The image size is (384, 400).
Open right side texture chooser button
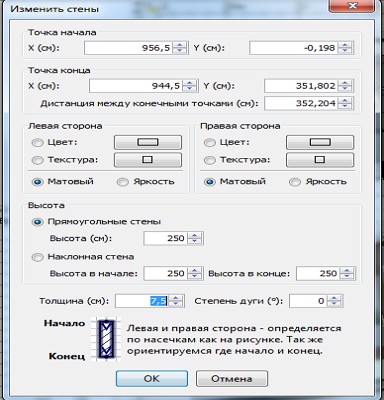click(320, 160)
